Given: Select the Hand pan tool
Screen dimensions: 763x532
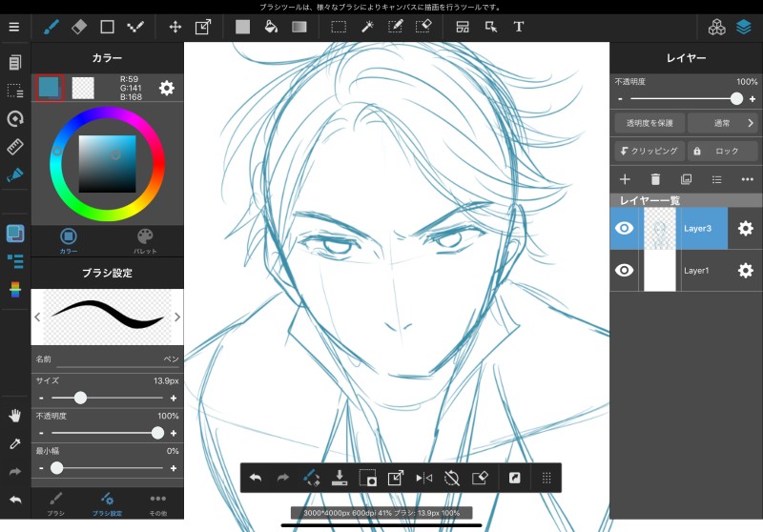Looking at the screenshot, I should [15, 416].
